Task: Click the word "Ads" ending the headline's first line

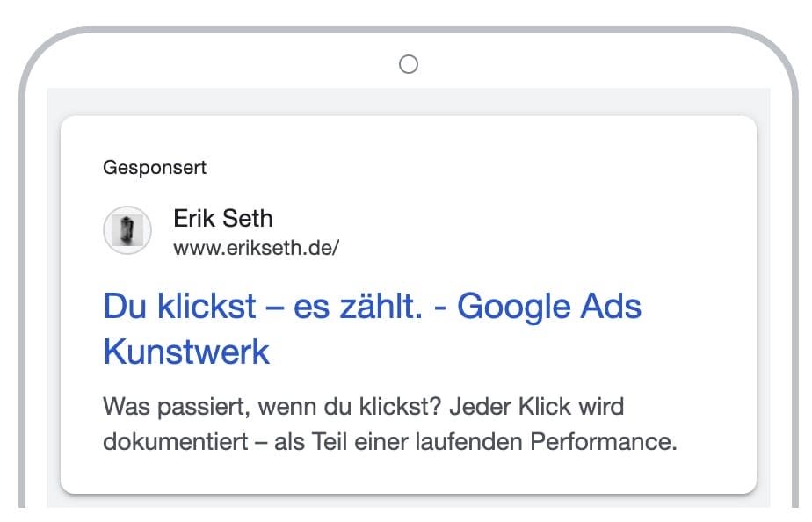Action: pyautogui.click(x=612, y=308)
